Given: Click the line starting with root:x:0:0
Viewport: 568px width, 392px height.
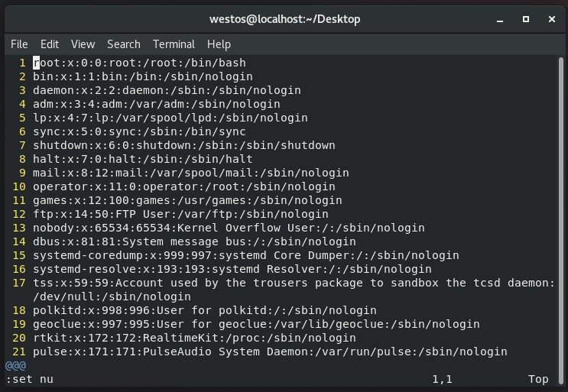Looking at the screenshot, I should 139,63.
